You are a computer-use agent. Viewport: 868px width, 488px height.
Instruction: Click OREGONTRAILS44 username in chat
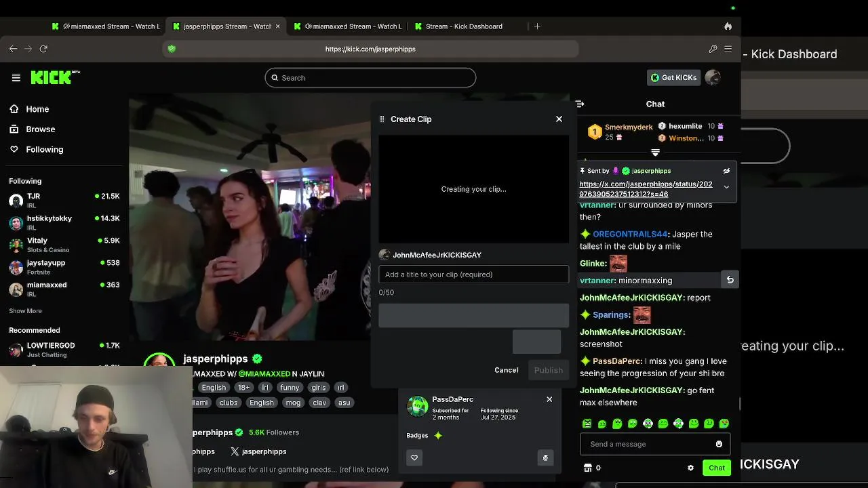pyautogui.click(x=630, y=235)
